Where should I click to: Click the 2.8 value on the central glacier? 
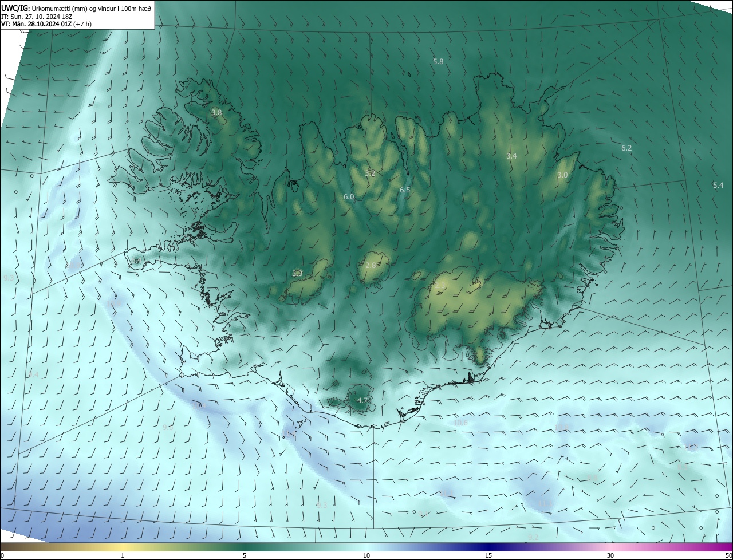click(371, 266)
